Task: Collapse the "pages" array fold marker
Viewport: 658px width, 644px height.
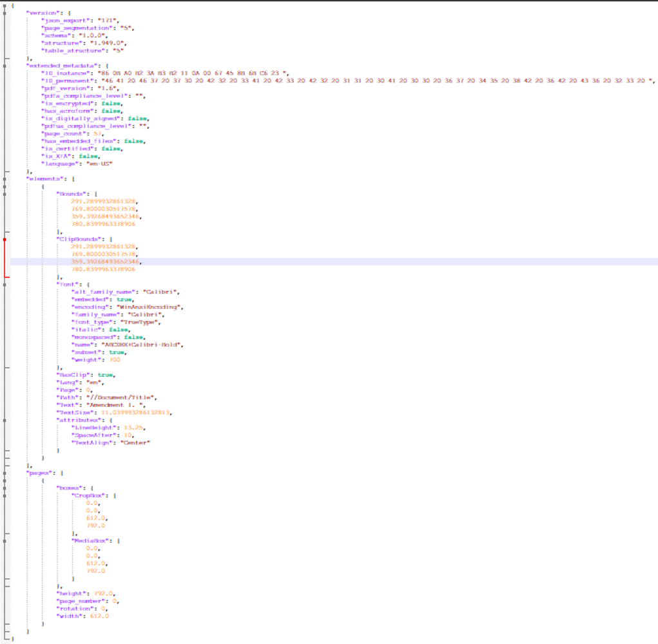Action: (x=5, y=473)
